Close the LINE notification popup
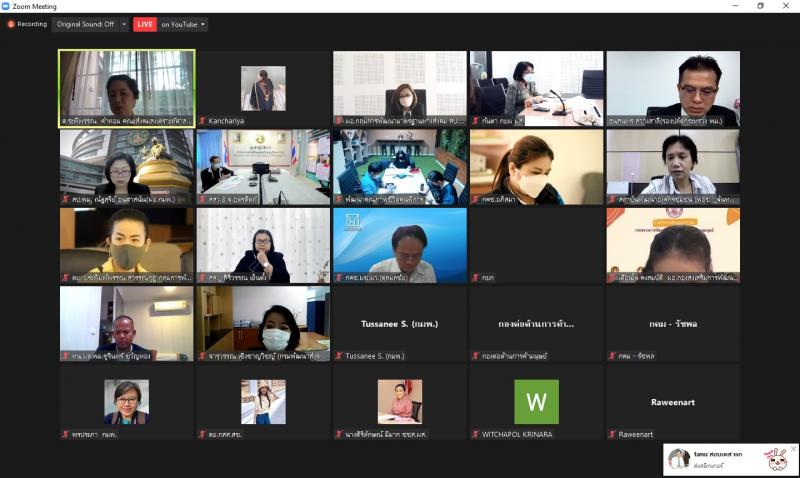Viewport: 800px width, 478px height. [x=793, y=448]
